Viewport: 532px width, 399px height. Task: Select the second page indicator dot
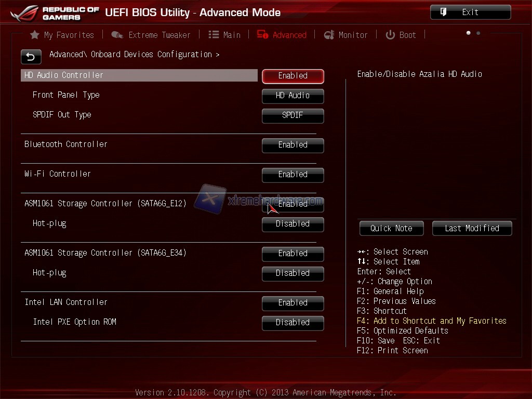tap(478, 33)
